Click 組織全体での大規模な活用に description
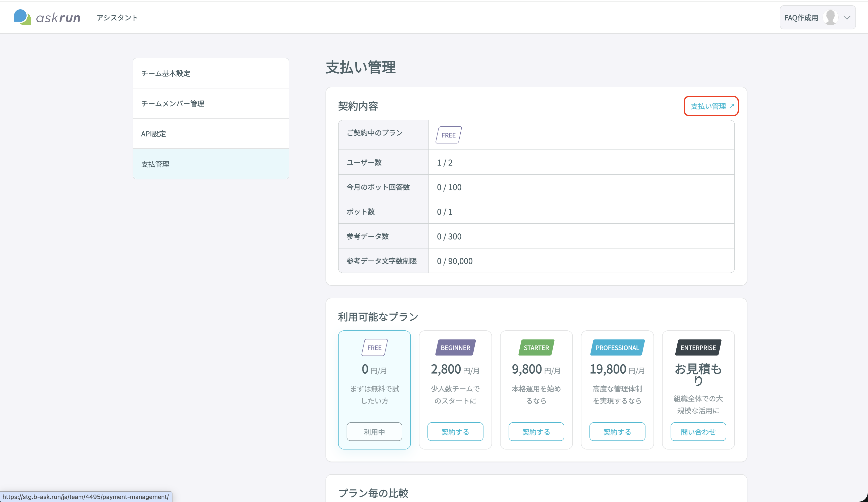Viewport: 868px width, 502px height. tap(698, 405)
